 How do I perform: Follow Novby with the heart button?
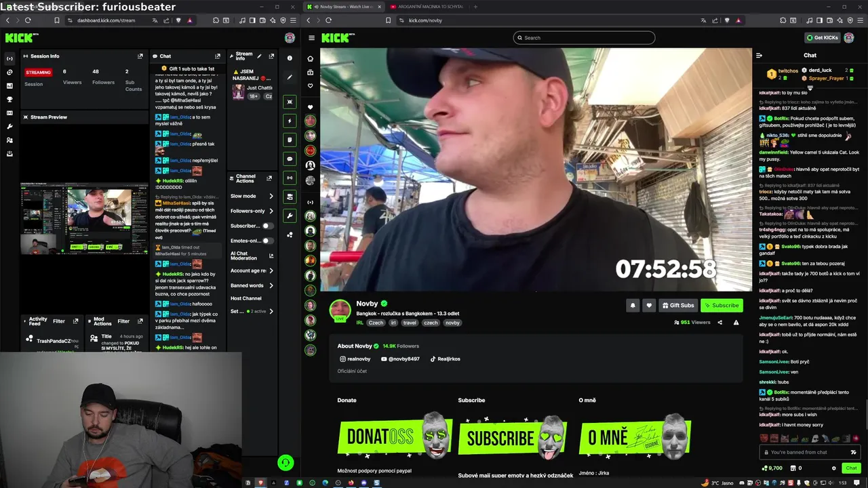click(649, 306)
